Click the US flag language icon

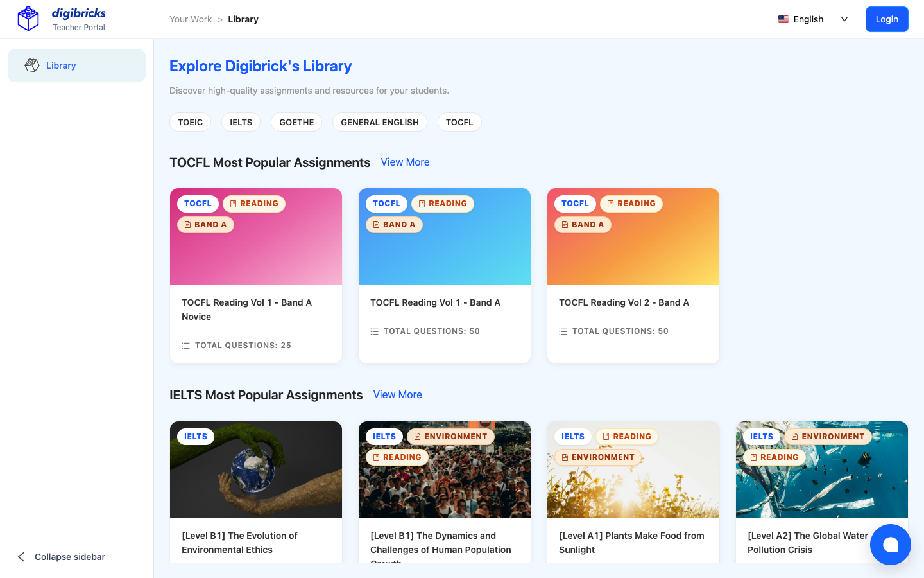[783, 19]
